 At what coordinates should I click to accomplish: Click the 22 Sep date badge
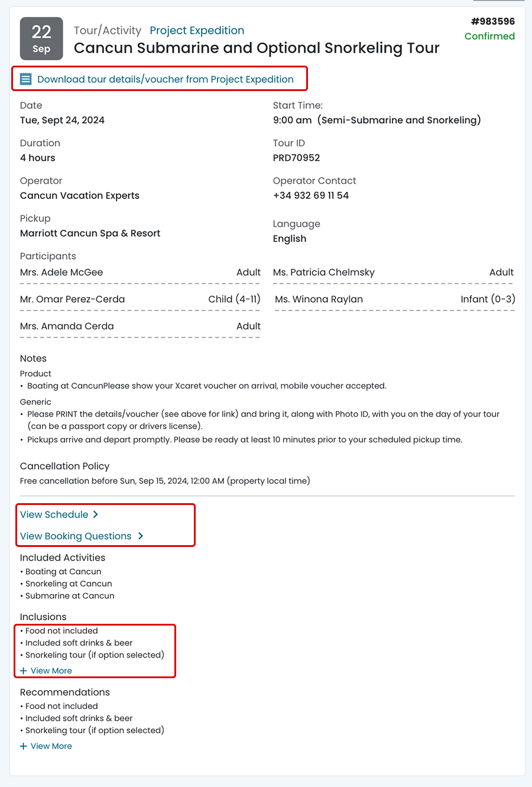point(41,38)
